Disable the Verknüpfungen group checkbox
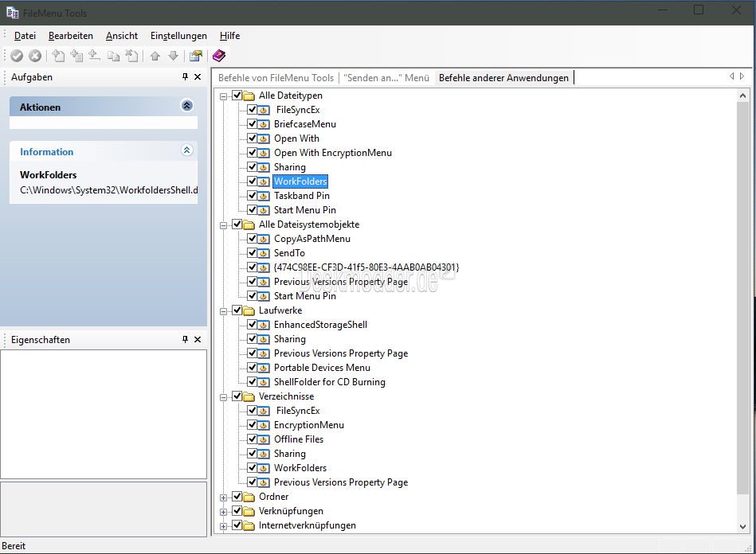 pyautogui.click(x=237, y=511)
